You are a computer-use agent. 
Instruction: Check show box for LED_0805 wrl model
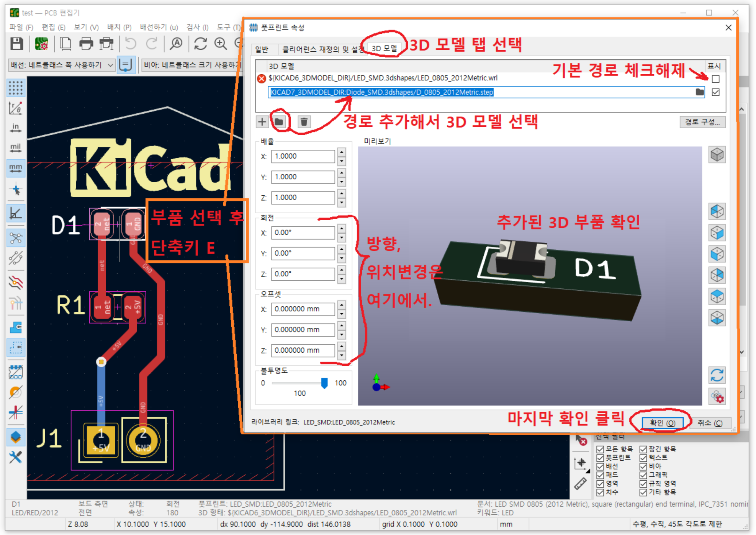pyautogui.click(x=715, y=79)
